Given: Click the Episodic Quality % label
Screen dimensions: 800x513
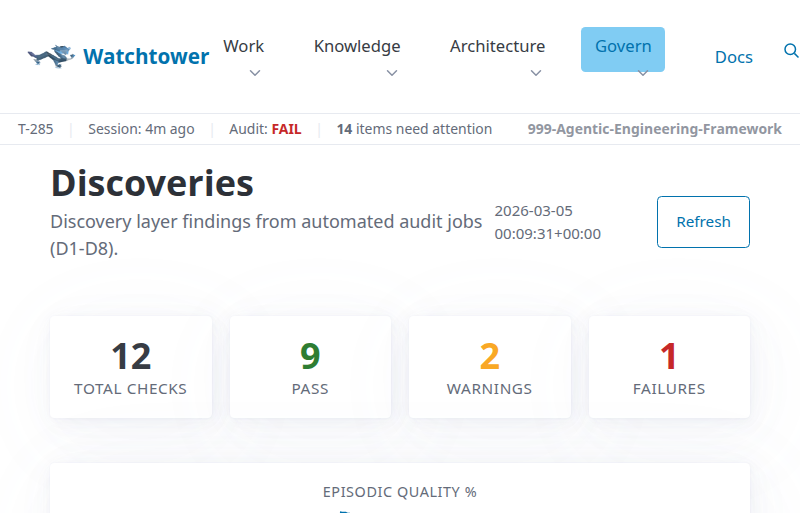Looking at the screenshot, I should [399, 492].
